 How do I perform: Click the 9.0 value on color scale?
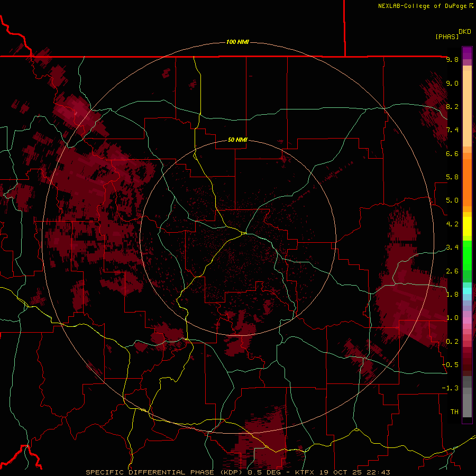point(452,83)
